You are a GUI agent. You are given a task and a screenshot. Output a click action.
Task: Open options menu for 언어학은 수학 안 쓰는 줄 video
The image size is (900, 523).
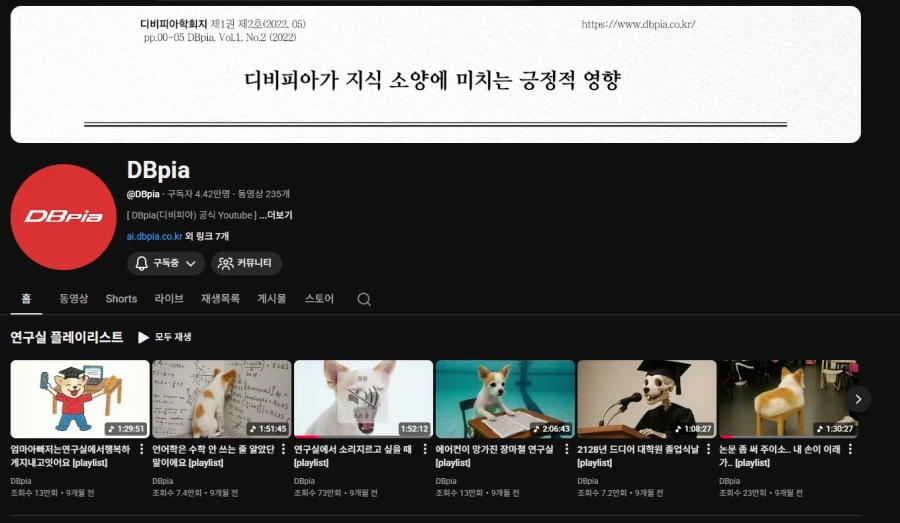(x=283, y=449)
